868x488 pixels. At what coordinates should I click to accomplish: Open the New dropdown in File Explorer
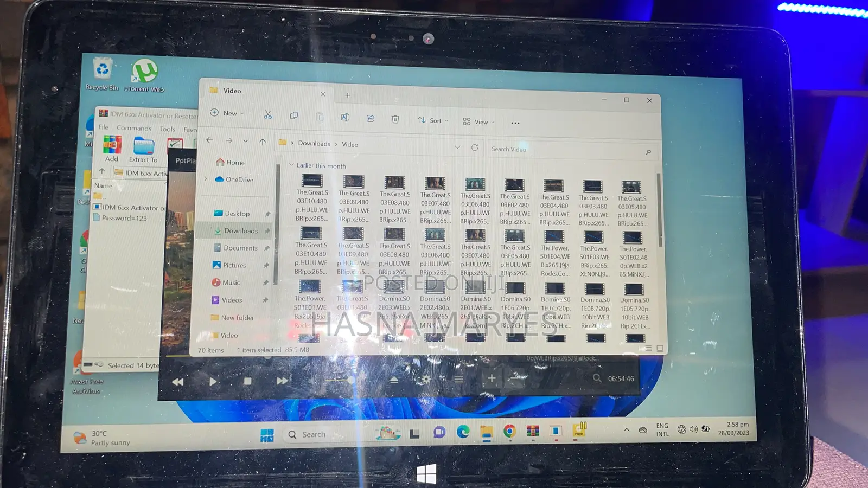pos(227,113)
